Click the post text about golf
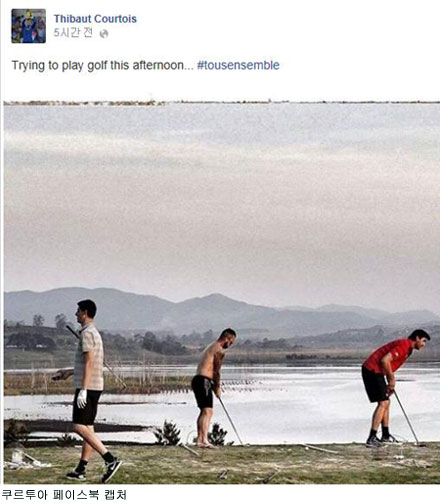440x504 pixels. pos(103,65)
